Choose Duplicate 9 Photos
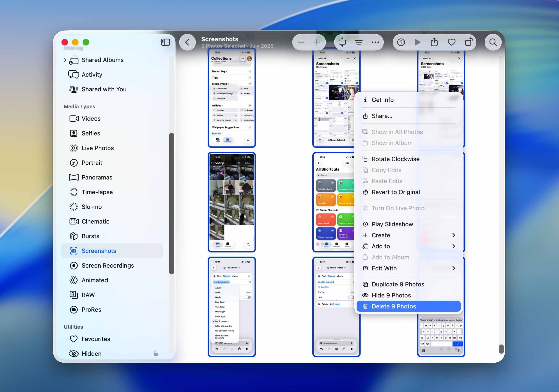 click(408, 284)
